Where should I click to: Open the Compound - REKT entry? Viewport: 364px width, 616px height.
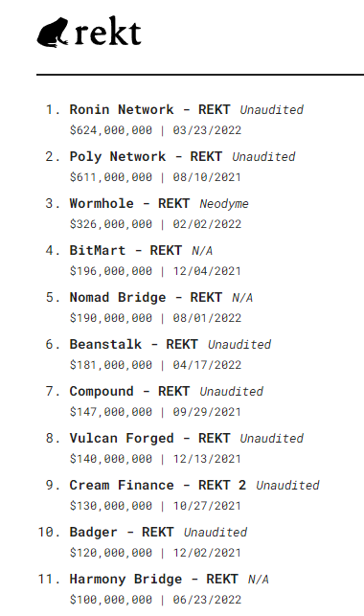coord(129,391)
